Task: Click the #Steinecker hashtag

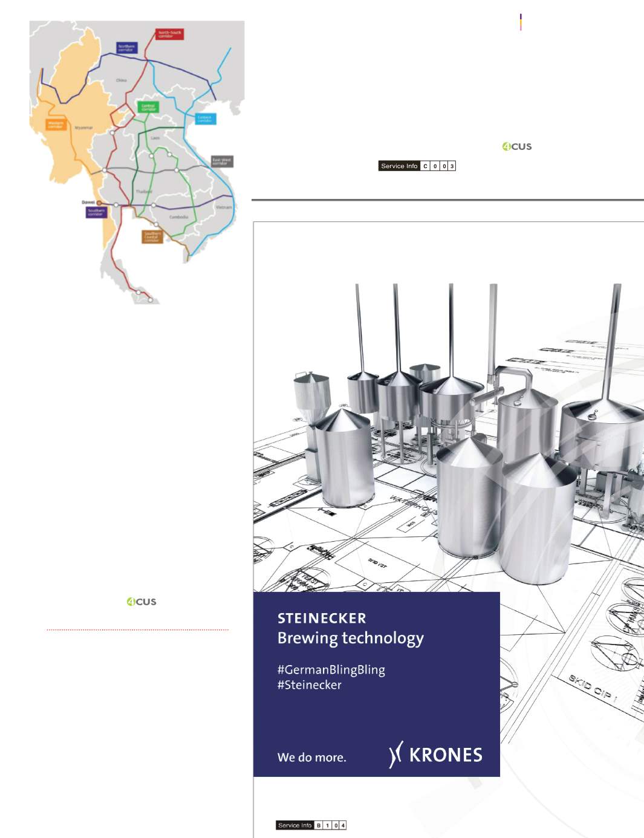Action: coord(310,685)
